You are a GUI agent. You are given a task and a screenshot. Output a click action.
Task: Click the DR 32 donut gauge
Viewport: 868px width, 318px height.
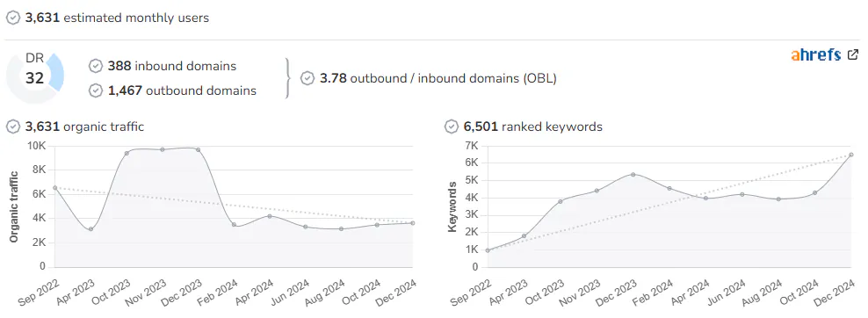point(35,77)
